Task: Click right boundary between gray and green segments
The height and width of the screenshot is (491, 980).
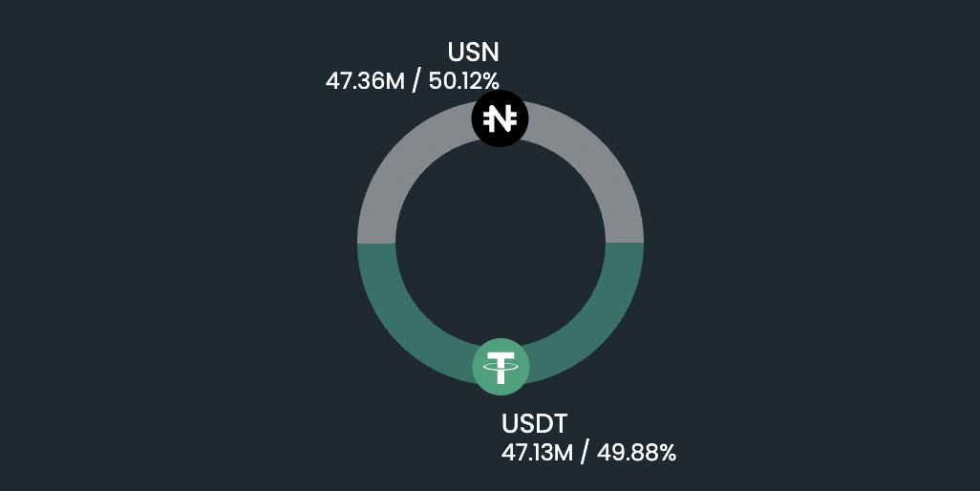Action: point(625,243)
